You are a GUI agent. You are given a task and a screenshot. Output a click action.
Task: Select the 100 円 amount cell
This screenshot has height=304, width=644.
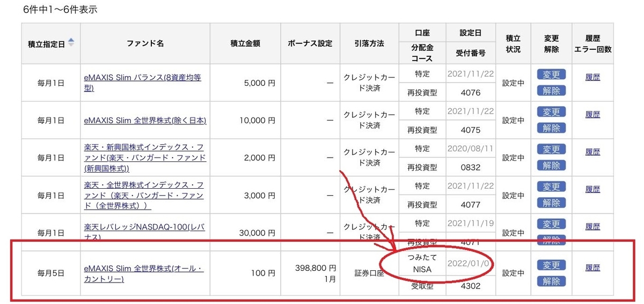point(245,273)
